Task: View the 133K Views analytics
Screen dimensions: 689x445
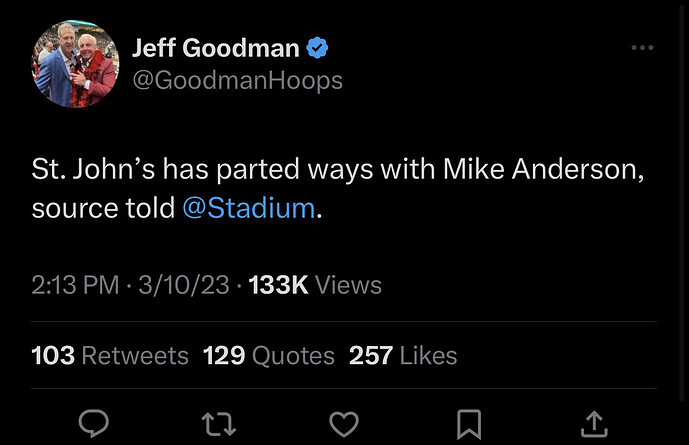Action: (315, 285)
